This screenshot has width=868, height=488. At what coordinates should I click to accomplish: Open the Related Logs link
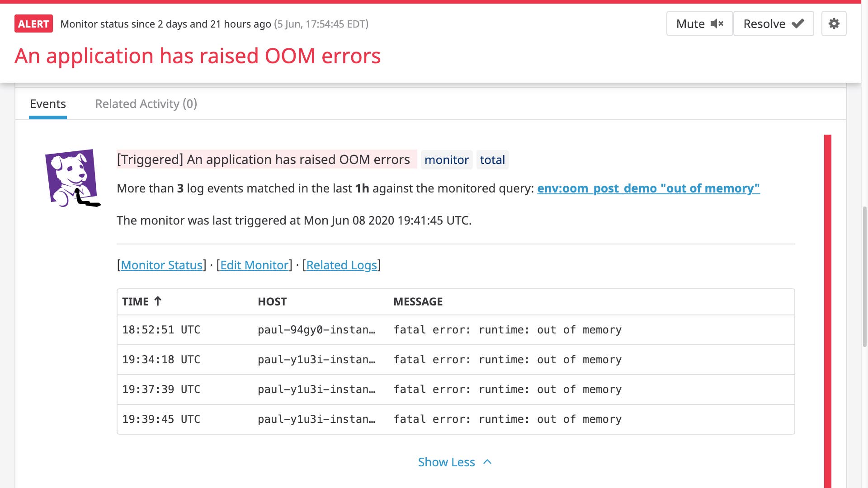click(x=342, y=265)
